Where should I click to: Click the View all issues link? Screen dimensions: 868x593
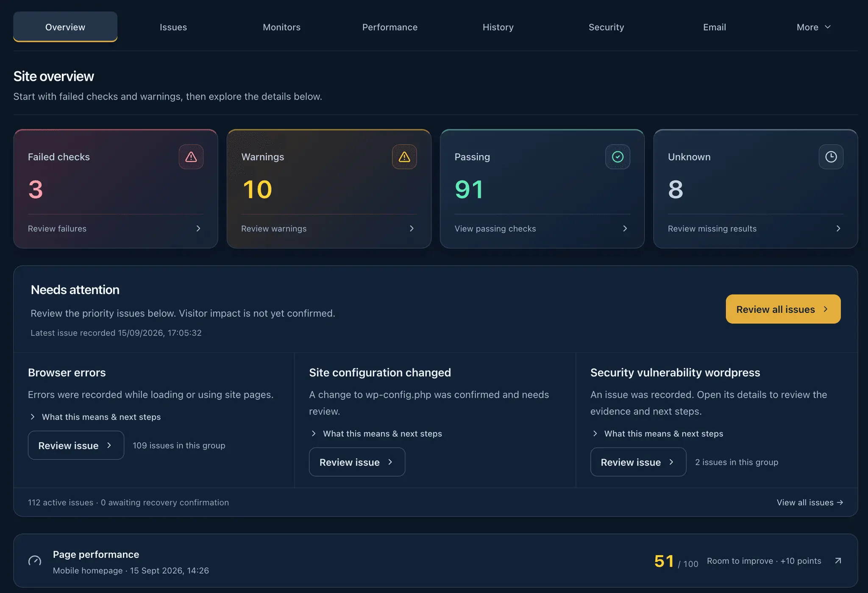[810, 502]
